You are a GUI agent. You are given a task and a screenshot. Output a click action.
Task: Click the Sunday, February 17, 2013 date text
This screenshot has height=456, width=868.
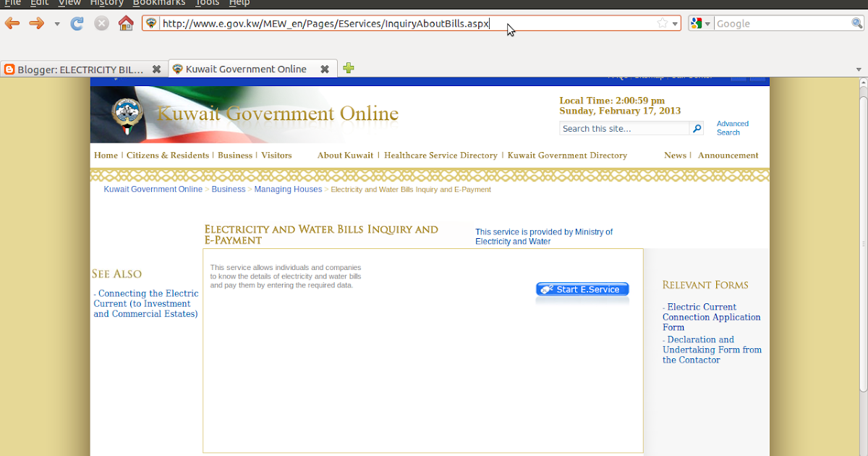(620, 111)
